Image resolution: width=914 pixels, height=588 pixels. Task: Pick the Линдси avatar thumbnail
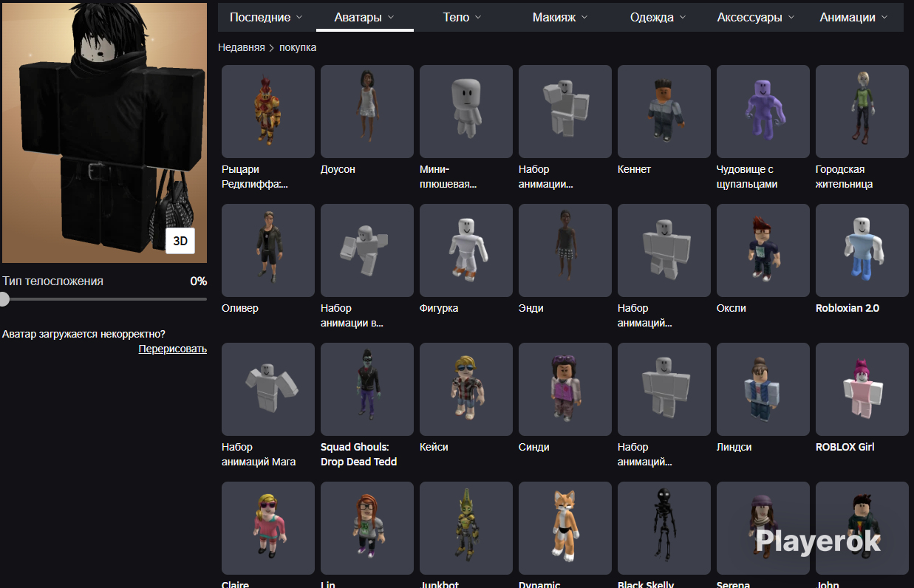[763, 389]
